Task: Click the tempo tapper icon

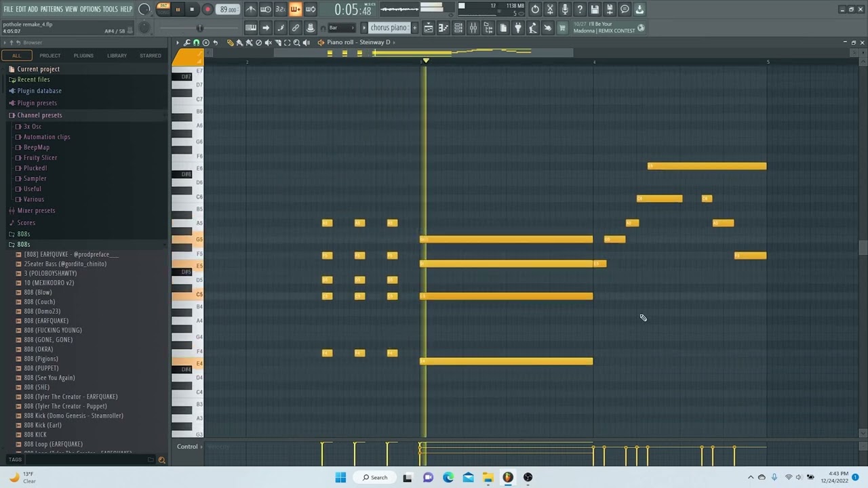Action: 532,28
